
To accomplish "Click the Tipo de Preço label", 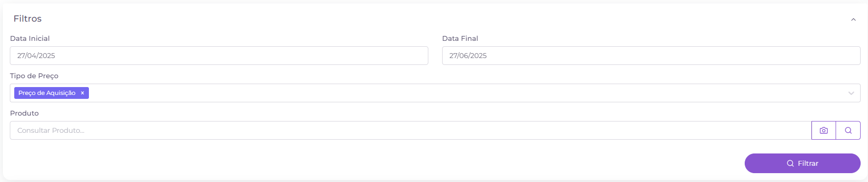I will click(34, 76).
